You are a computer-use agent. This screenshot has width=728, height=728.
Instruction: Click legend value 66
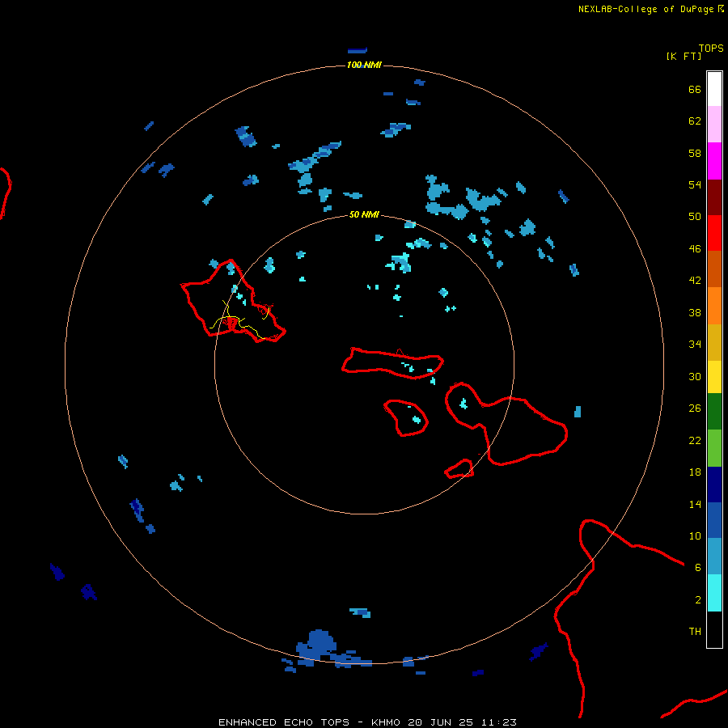point(695,89)
